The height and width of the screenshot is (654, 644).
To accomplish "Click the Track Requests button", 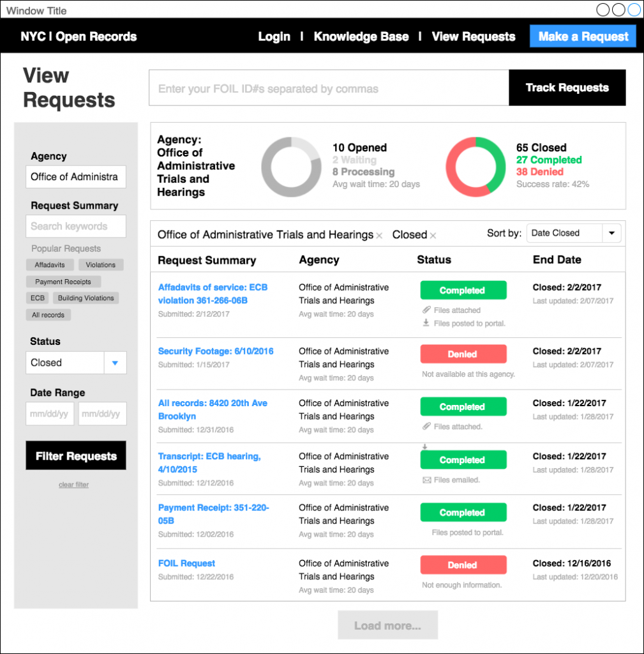I will [567, 87].
